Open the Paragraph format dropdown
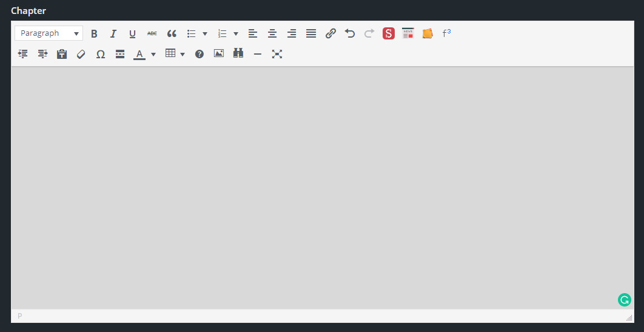Screen dimensions: 644x332 49,33
